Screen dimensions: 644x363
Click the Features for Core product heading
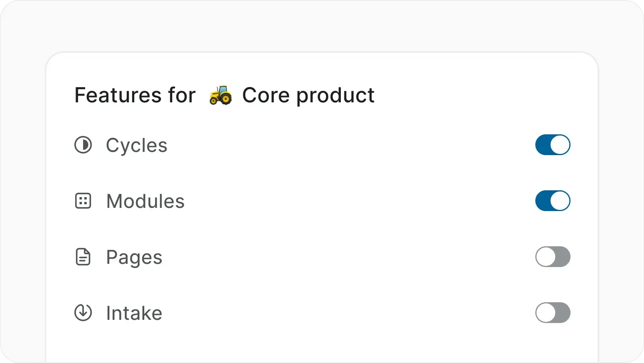(x=224, y=95)
